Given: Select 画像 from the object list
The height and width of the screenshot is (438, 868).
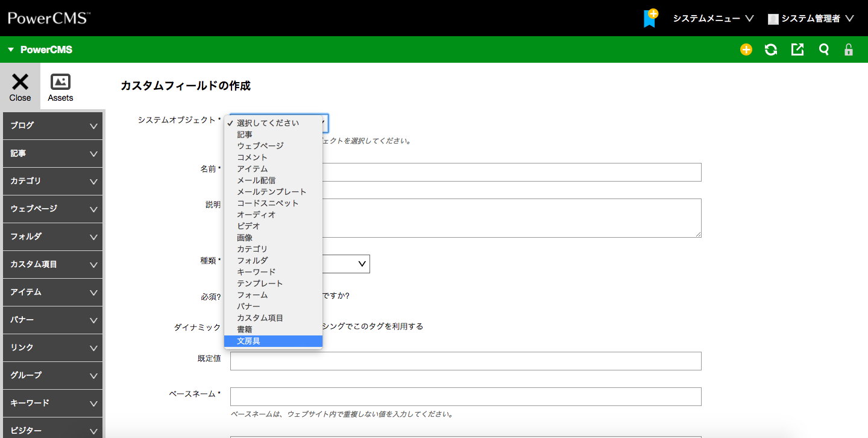Looking at the screenshot, I should pyautogui.click(x=273, y=238).
